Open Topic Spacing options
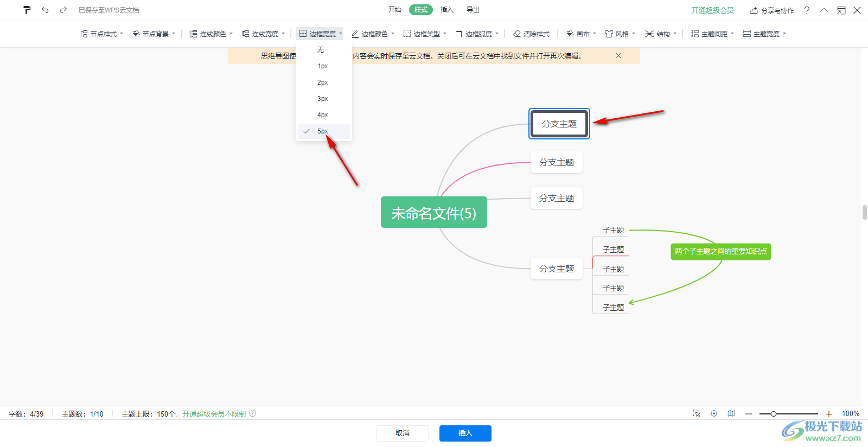This screenshot has height=447, width=868. (x=712, y=34)
